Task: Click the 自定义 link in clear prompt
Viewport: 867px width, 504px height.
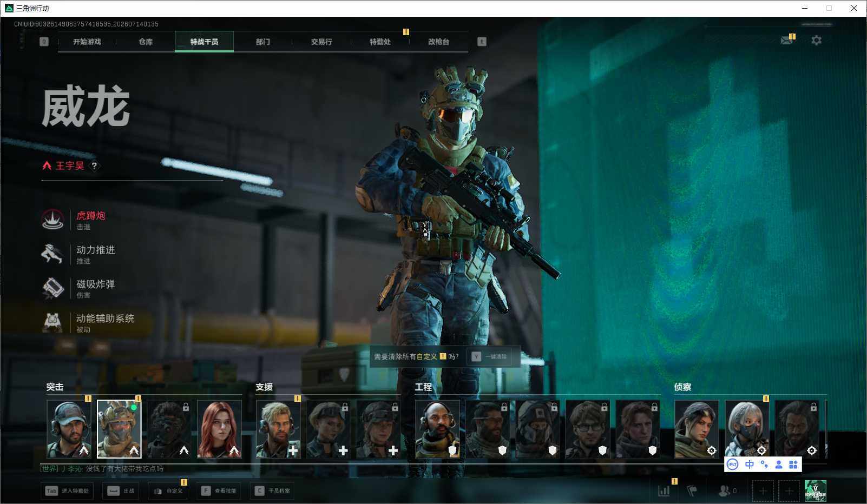Action: point(426,357)
